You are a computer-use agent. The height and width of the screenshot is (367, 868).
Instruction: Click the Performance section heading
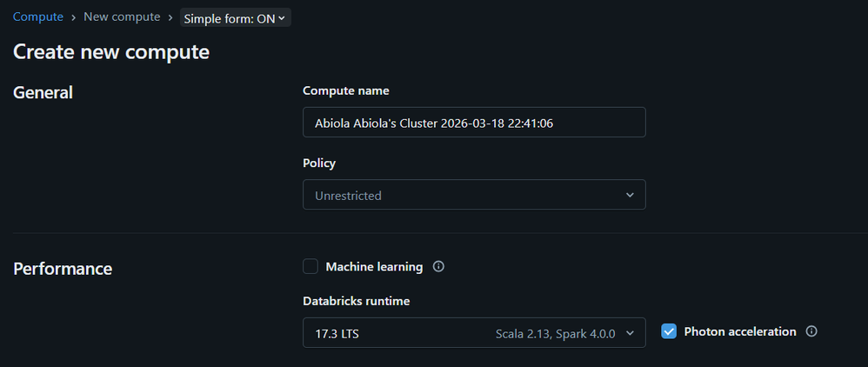[x=63, y=269]
